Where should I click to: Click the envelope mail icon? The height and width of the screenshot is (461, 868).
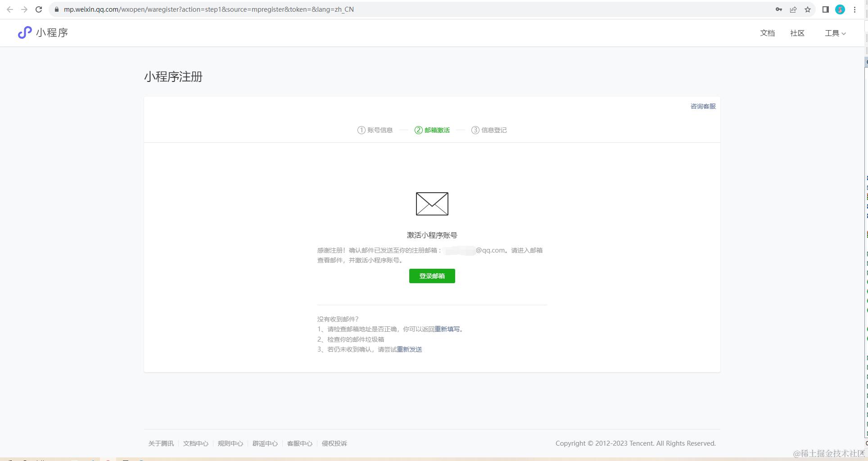[x=432, y=203]
